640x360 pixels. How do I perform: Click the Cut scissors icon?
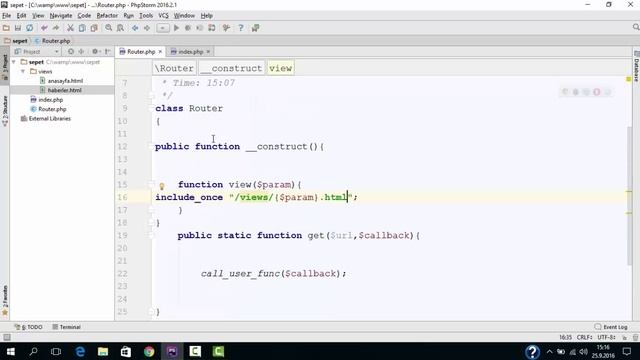point(70,28)
